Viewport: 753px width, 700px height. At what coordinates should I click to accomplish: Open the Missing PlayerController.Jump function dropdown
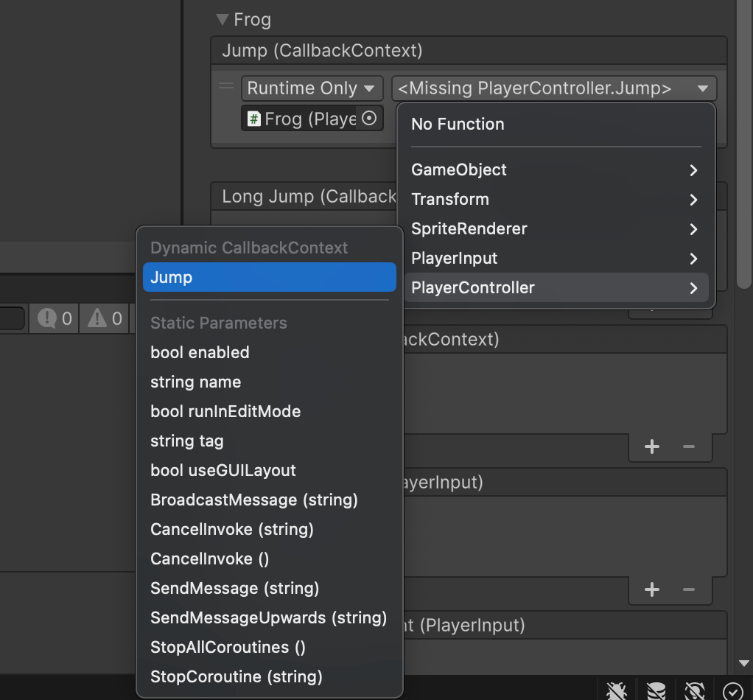click(554, 88)
